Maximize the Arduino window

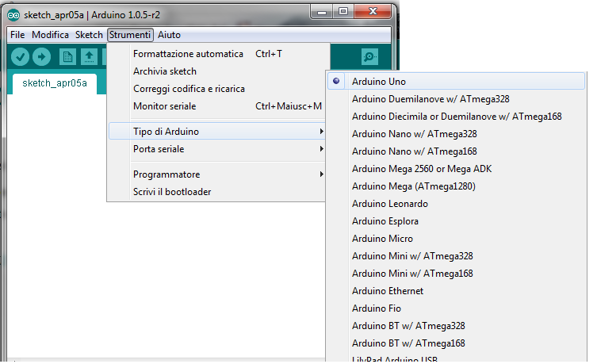pyautogui.click(x=343, y=11)
